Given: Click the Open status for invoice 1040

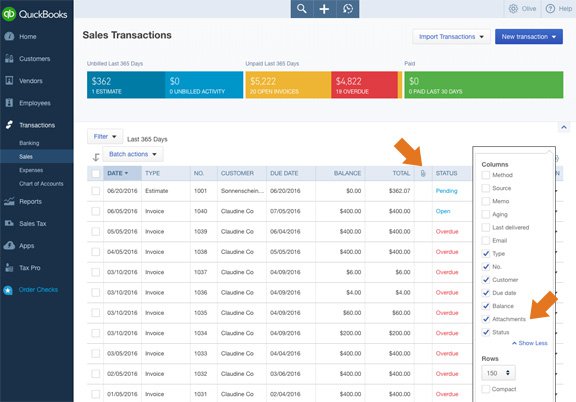Looking at the screenshot, I should point(443,211).
